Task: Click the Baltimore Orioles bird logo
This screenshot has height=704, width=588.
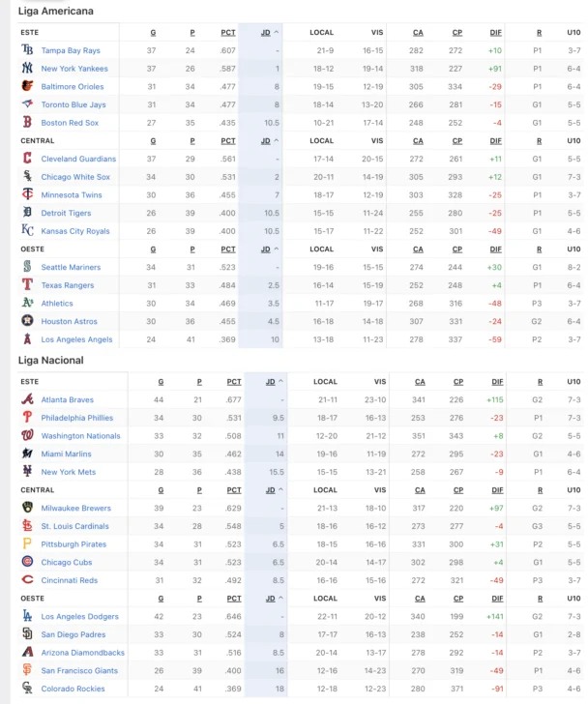Action: pos(27,86)
